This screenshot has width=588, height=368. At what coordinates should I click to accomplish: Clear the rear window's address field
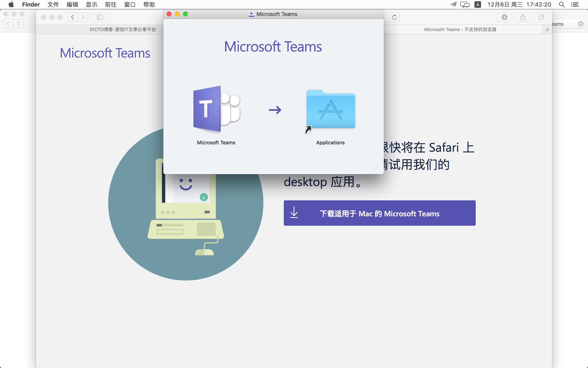click(x=580, y=24)
